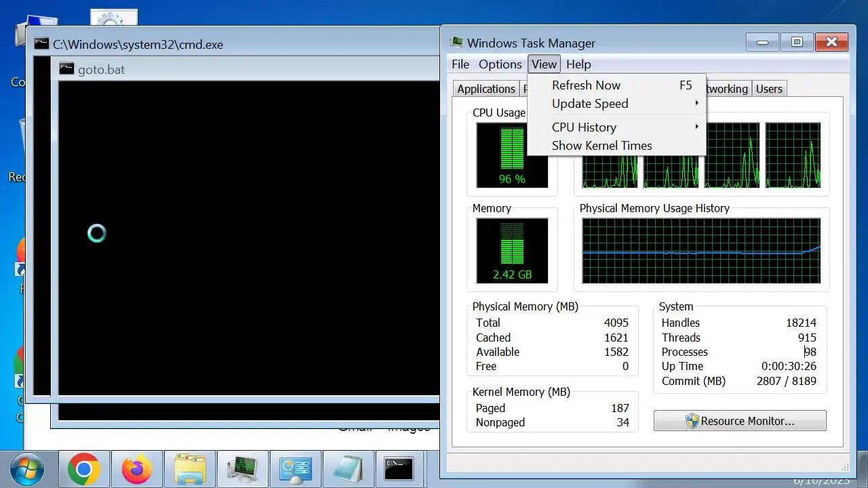The width and height of the screenshot is (868, 488).
Task: Click the Cached memory value 1621
Action: tap(616, 338)
